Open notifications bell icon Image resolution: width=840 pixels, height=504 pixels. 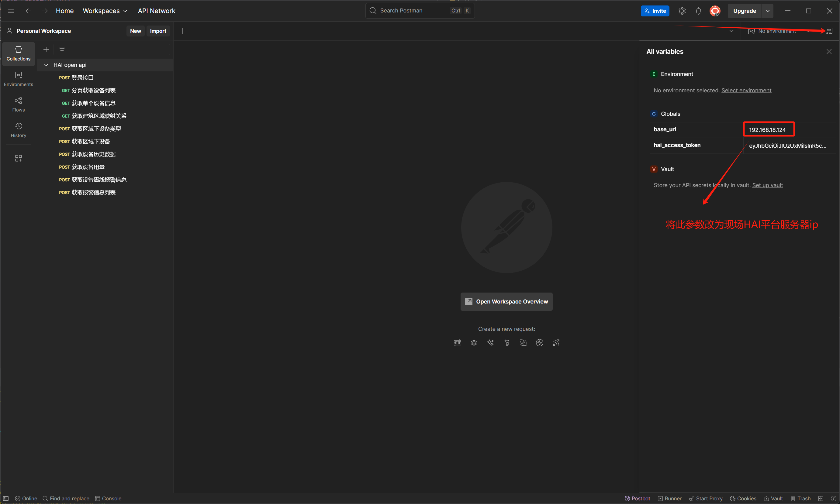(x=698, y=11)
